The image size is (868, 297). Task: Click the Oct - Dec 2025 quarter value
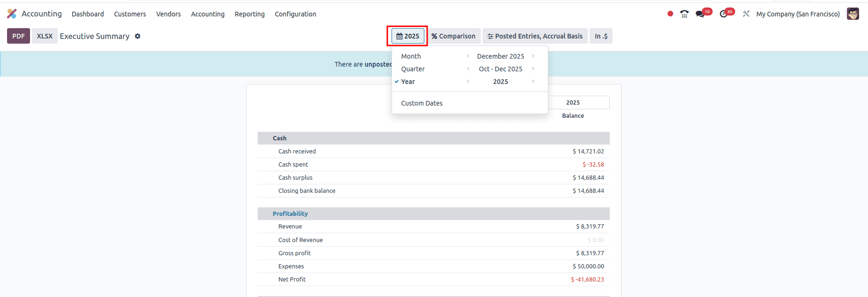[x=500, y=69]
